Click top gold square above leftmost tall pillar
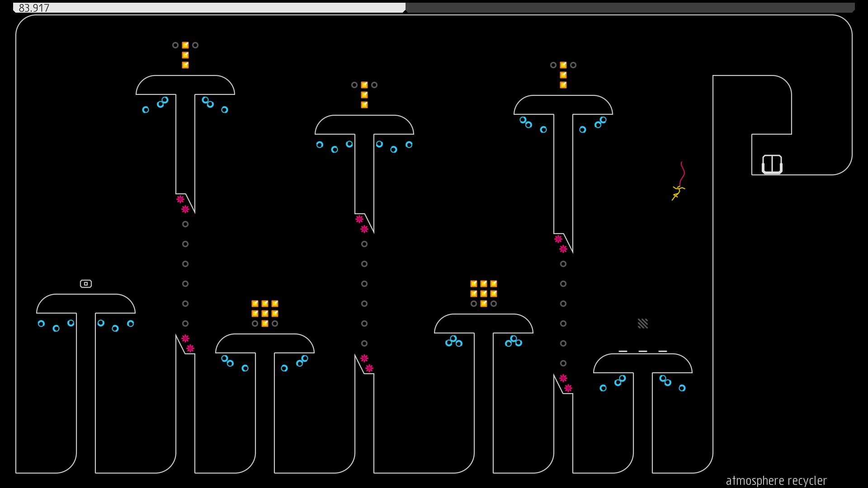This screenshot has width=868, height=488. pyautogui.click(x=185, y=45)
